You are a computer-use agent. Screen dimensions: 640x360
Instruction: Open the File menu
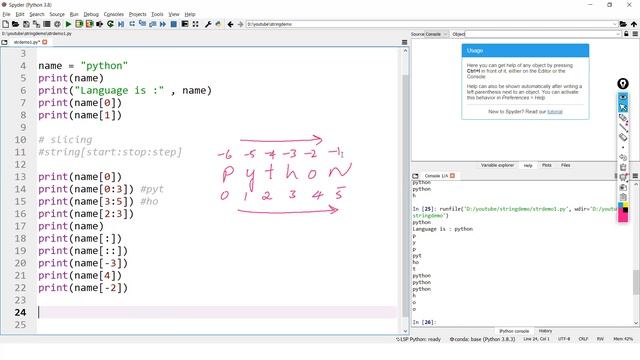(6, 14)
